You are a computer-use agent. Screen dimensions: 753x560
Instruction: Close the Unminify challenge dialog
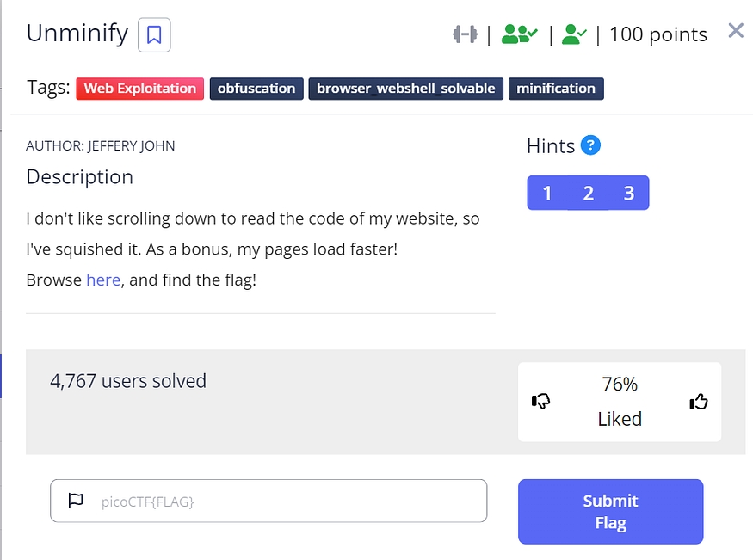[x=736, y=31]
